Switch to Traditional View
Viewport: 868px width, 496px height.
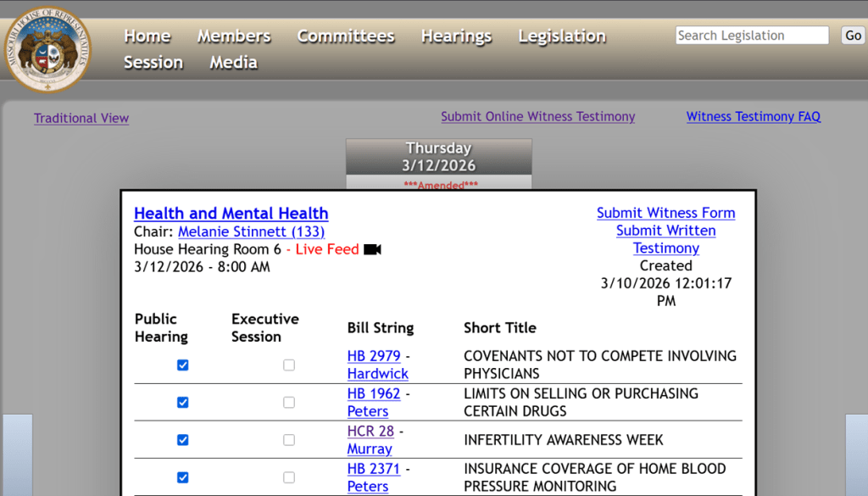[x=81, y=118]
